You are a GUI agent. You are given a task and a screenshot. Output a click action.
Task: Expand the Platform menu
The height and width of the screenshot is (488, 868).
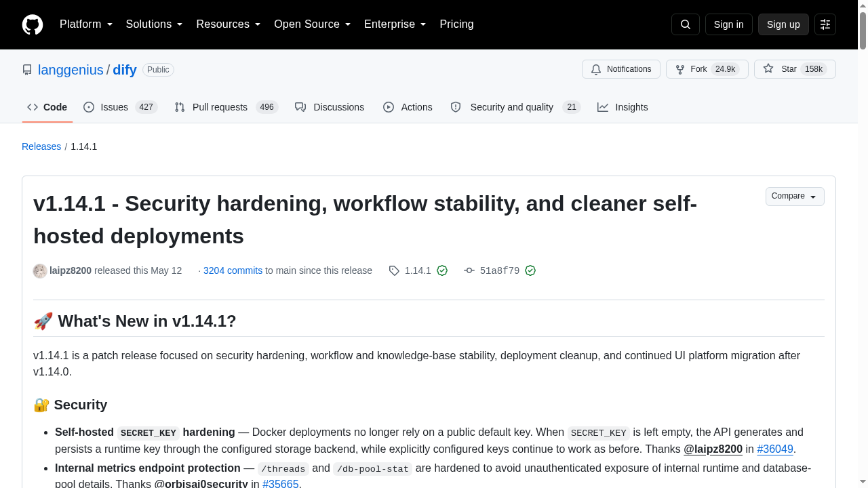point(86,24)
